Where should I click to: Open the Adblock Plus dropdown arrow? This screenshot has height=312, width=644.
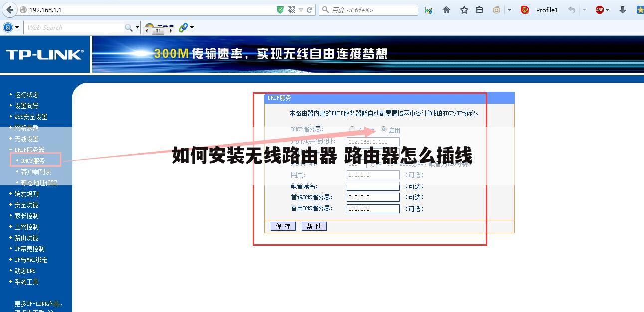607,10
